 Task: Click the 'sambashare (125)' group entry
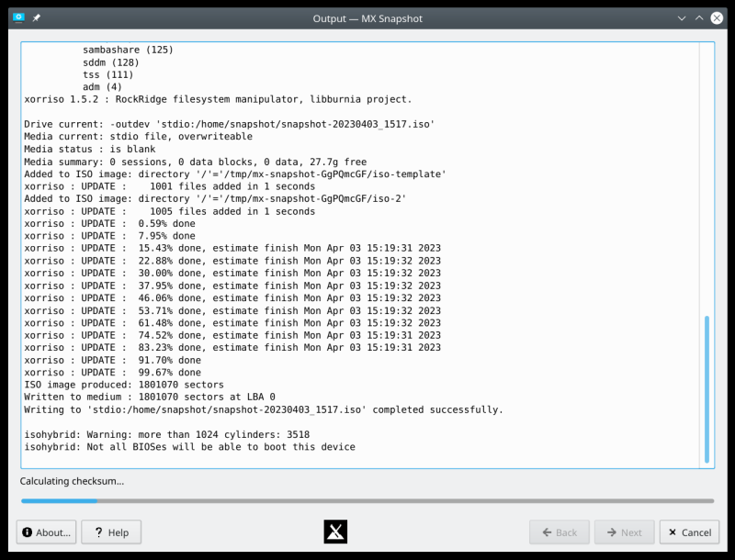pos(128,50)
